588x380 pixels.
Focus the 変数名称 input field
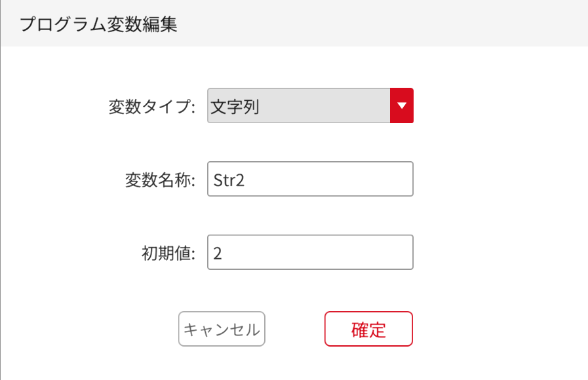(x=310, y=179)
